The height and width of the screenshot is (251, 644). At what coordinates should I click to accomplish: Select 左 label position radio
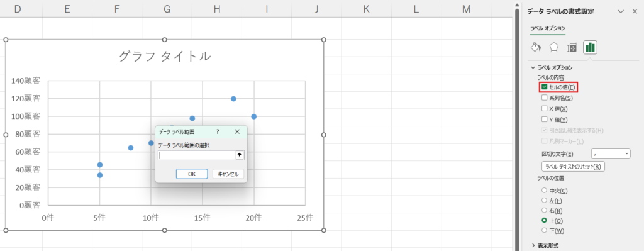(x=544, y=201)
